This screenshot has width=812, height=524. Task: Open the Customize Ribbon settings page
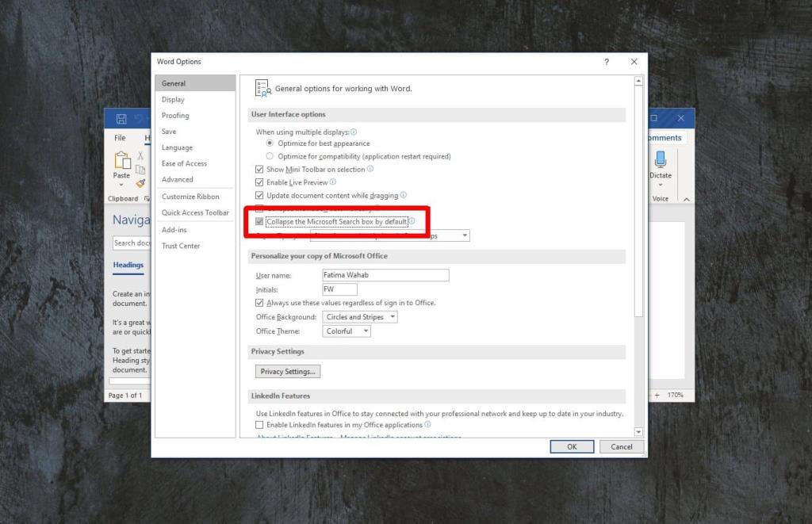[x=190, y=196]
